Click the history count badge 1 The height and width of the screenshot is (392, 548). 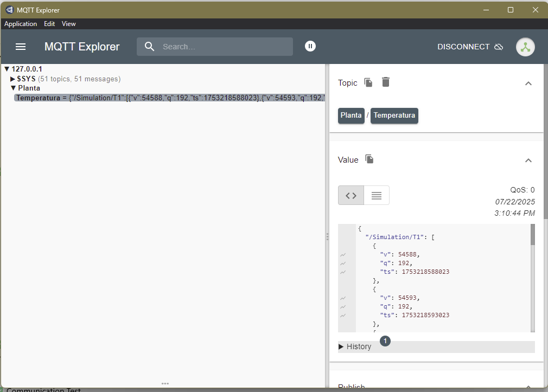click(x=385, y=341)
